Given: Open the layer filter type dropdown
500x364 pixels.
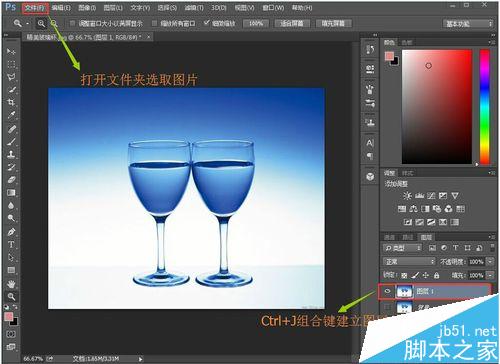Looking at the screenshot, I should 402,248.
